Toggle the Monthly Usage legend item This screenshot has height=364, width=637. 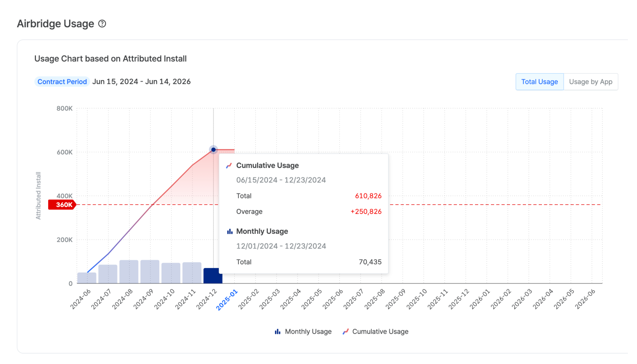click(x=303, y=332)
